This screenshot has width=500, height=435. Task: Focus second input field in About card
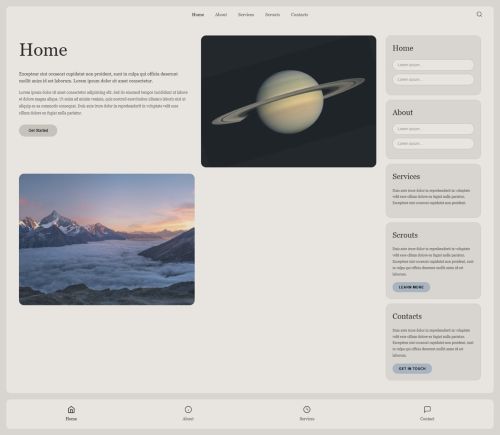433,143
